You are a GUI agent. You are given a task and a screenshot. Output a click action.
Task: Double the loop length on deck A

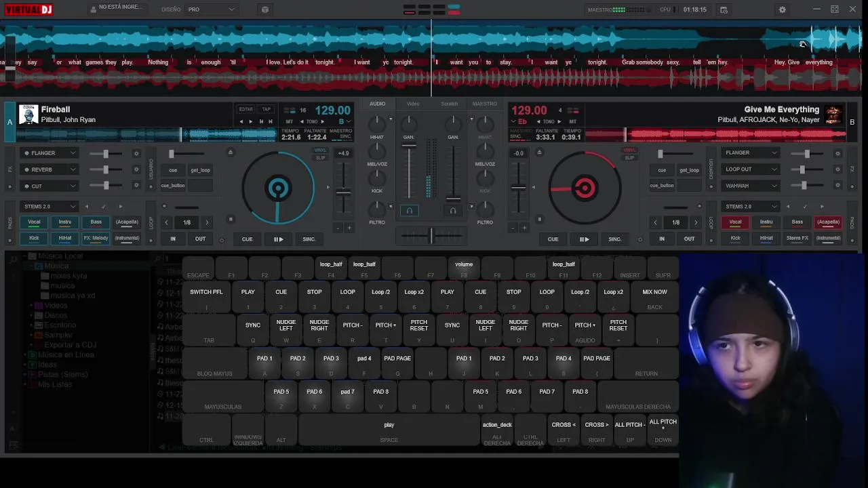(x=207, y=222)
